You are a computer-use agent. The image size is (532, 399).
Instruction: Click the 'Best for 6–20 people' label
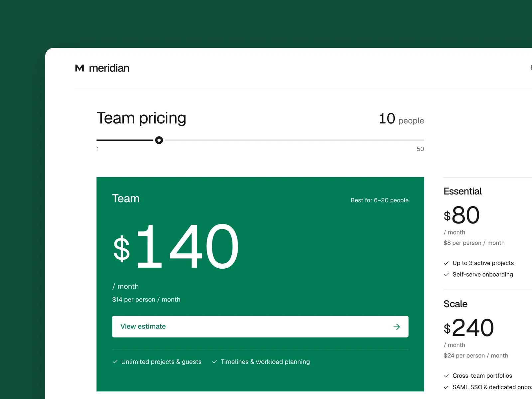coord(379,200)
